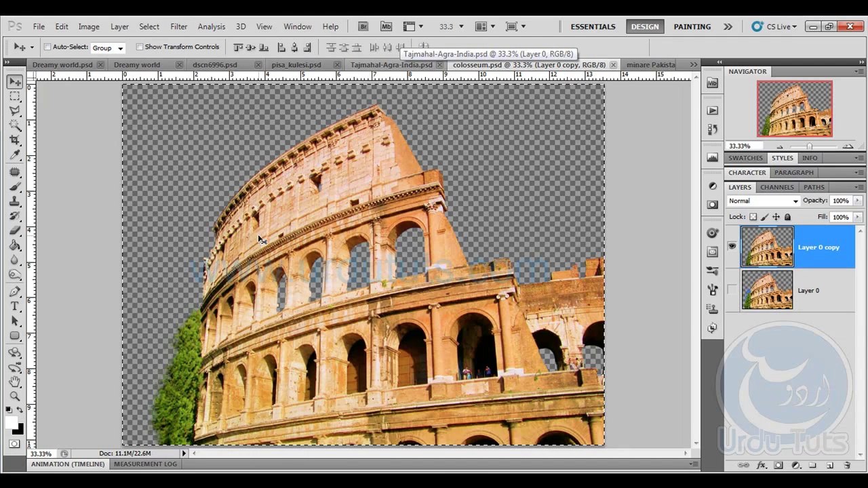Open the layer Opacity slider arrow
Viewport: 868px width, 488px height.
click(857, 201)
